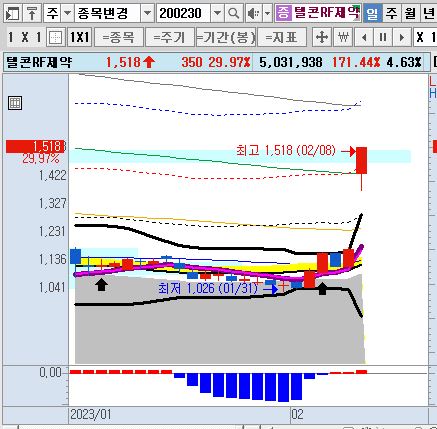The image size is (437, 429).
Task: Click the step-back left arrow control
Action: (364, 37)
